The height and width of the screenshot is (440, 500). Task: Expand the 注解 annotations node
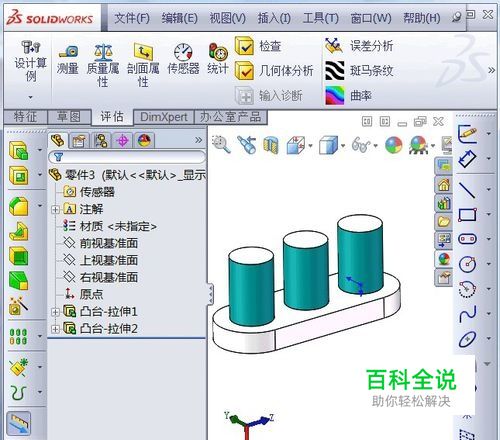point(55,209)
